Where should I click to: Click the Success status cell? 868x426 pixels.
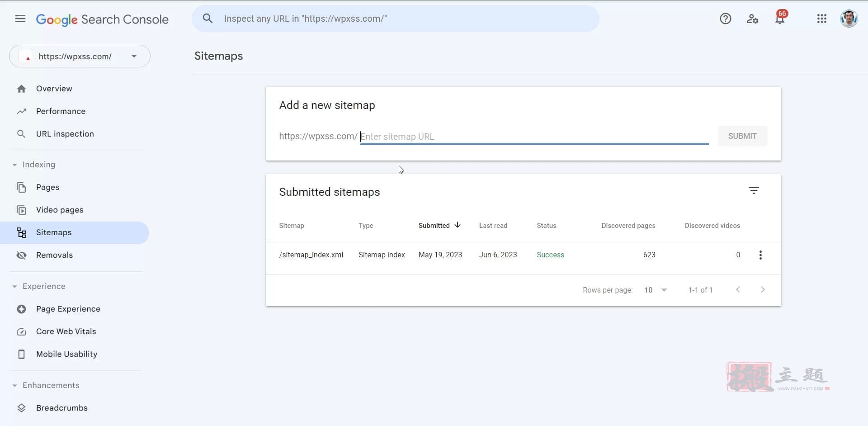point(550,255)
